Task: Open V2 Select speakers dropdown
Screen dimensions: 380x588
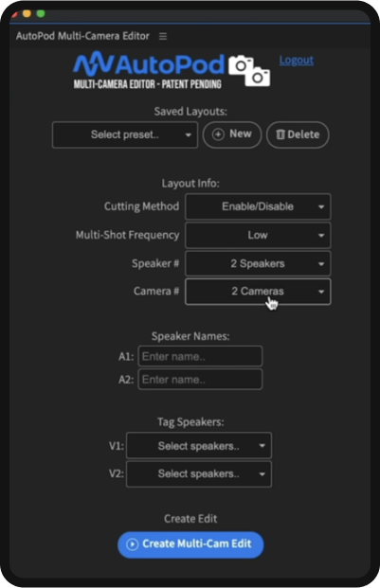Action: (199, 474)
